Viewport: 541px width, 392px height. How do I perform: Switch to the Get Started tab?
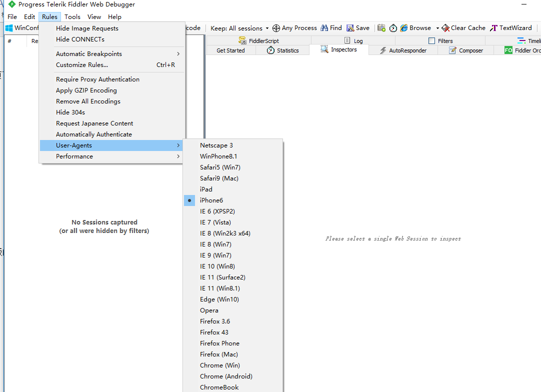pyautogui.click(x=231, y=50)
